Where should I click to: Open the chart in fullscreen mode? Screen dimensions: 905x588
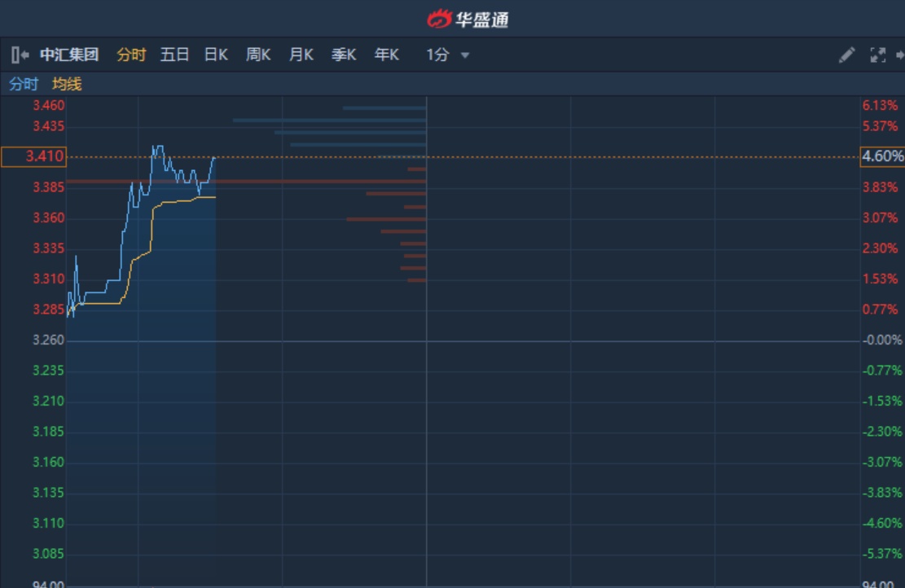[x=878, y=55]
